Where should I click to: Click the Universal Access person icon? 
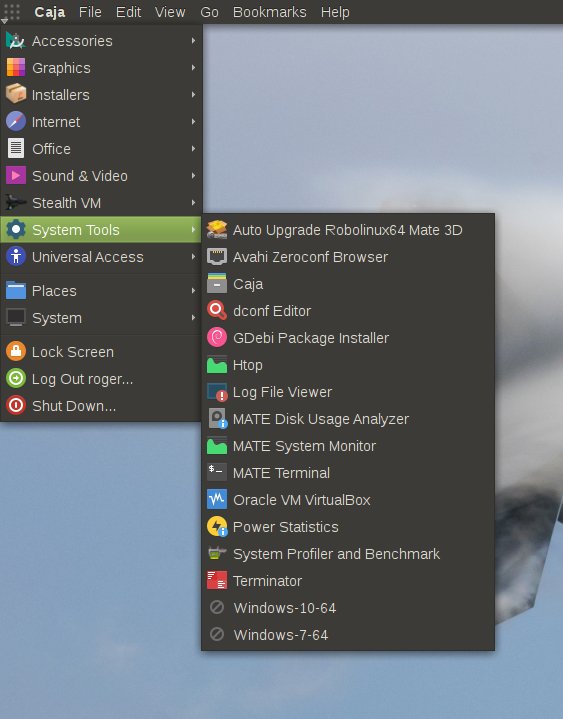pos(16,256)
